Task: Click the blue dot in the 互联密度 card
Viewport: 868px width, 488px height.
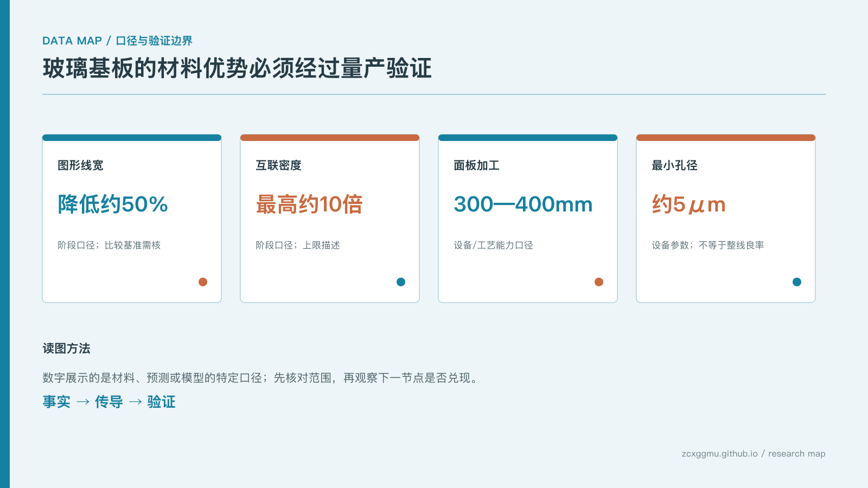Action: tap(401, 282)
